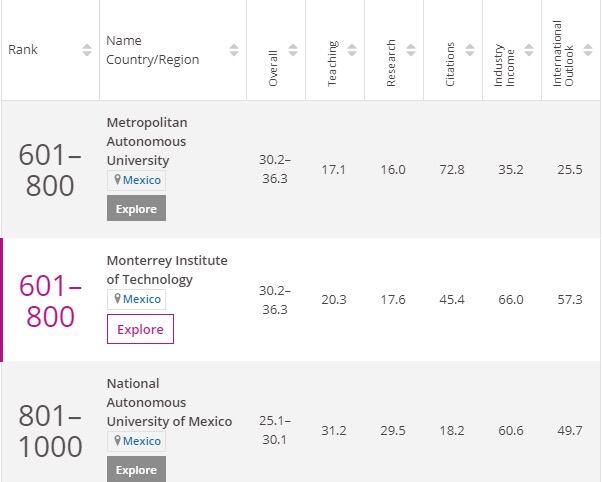This screenshot has height=482, width=602.
Task: Click Overall column sort arrows
Action: click(x=293, y=50)
